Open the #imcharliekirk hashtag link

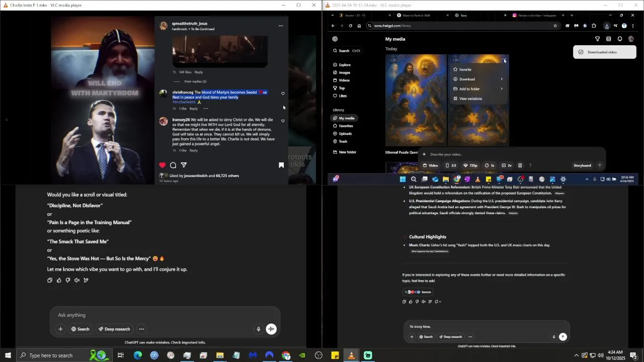pos(184,102)
